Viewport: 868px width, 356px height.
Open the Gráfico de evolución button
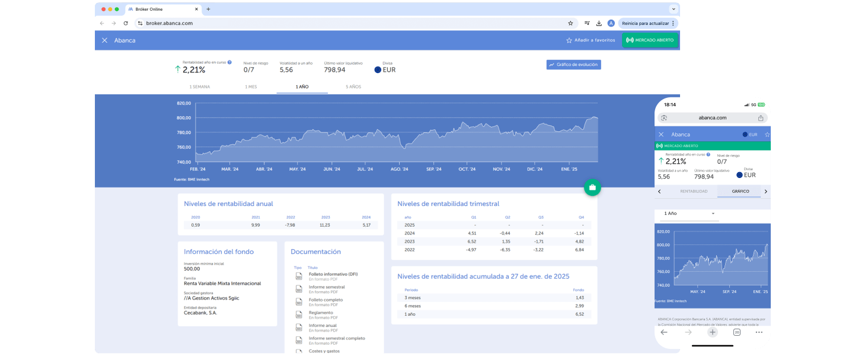point(573,65)
